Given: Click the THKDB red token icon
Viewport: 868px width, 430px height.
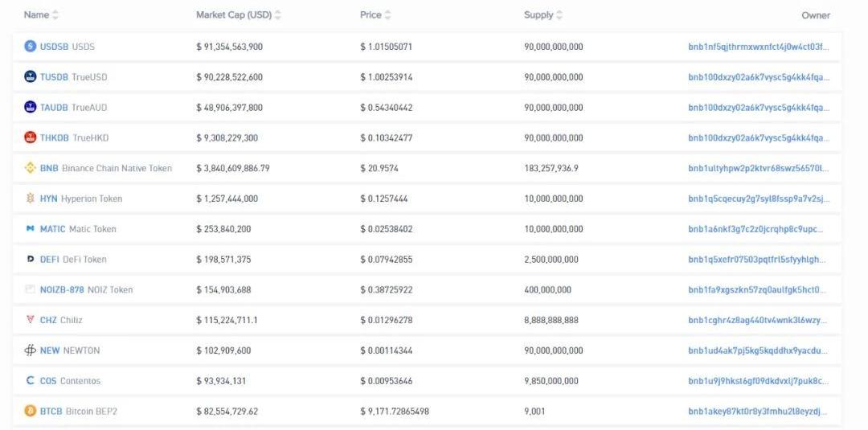Looking at the screenshot, I should (31, 137).
